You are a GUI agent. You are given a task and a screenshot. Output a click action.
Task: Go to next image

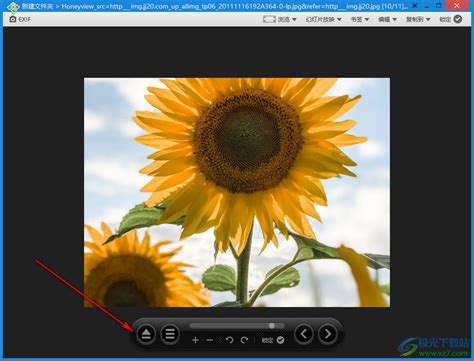pos(328,334)
